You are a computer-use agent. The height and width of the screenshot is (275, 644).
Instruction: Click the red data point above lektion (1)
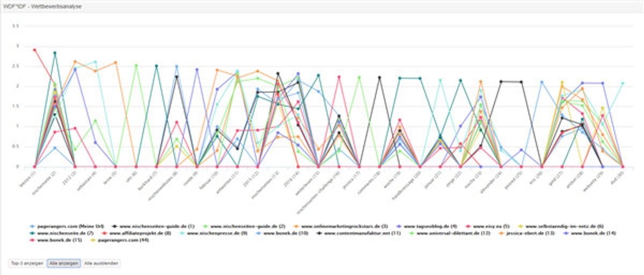(x=34, y=49)
